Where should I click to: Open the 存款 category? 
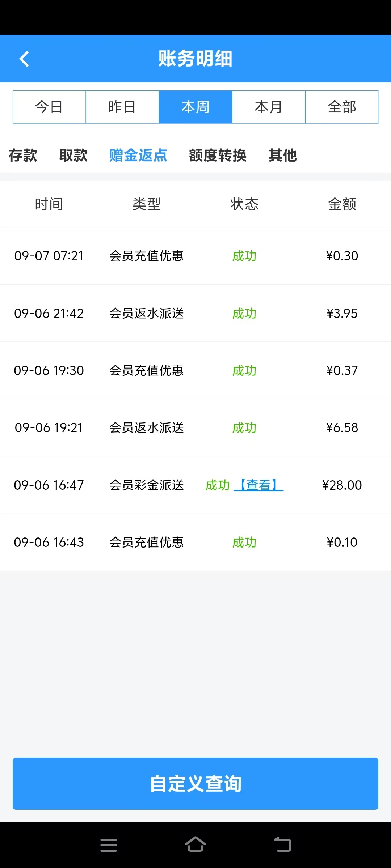[x=23, y=156]
